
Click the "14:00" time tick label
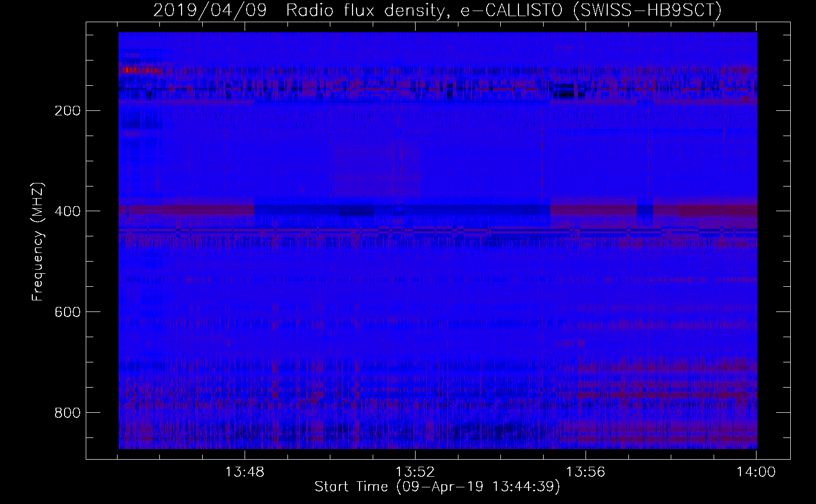pos(756,472)
